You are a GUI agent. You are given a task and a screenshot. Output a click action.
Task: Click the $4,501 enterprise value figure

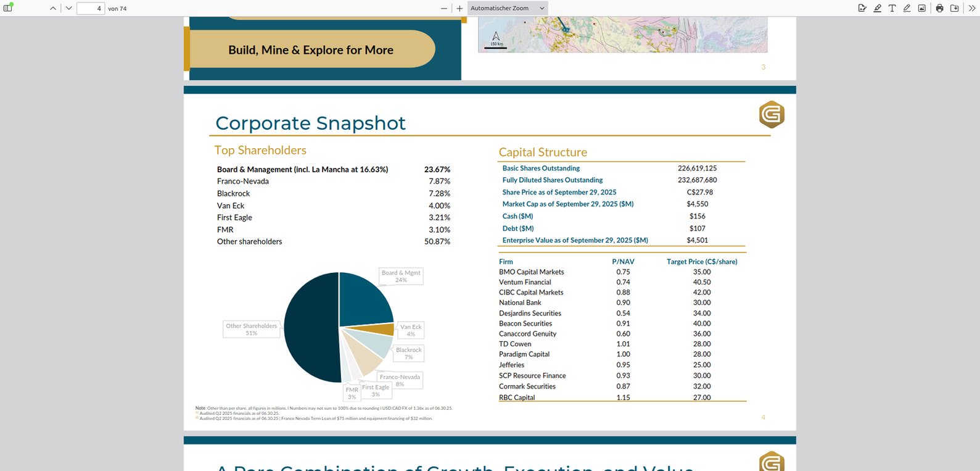point(698,240)
